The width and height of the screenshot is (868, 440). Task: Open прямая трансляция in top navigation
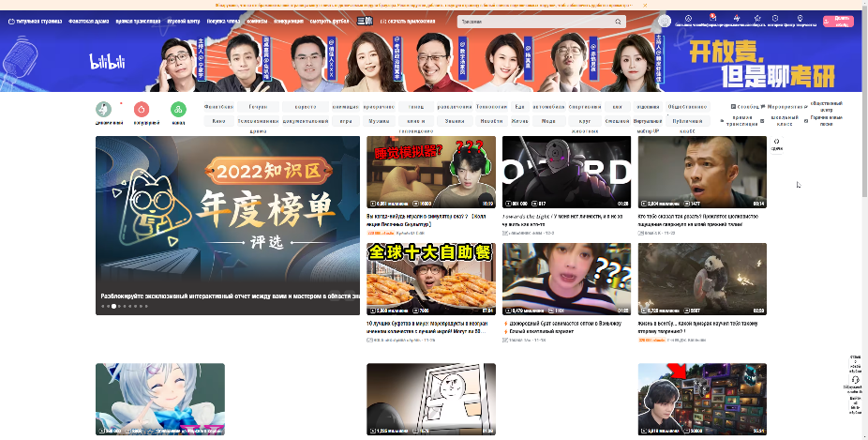138,21
